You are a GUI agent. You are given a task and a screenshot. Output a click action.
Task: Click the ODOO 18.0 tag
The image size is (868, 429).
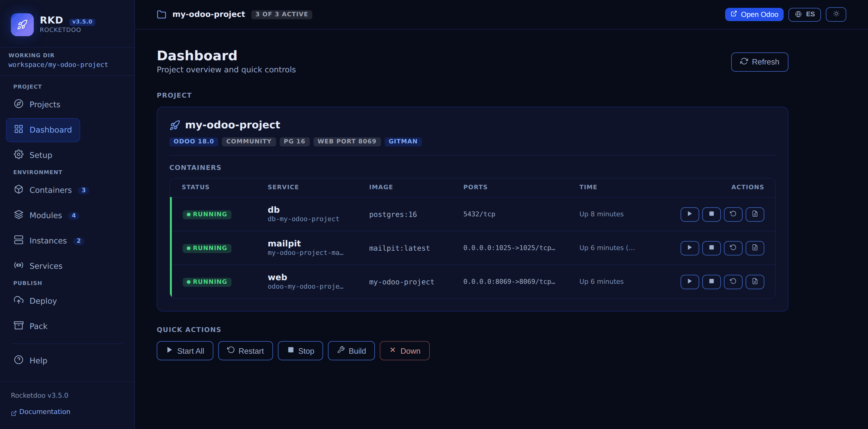[193, 141]
